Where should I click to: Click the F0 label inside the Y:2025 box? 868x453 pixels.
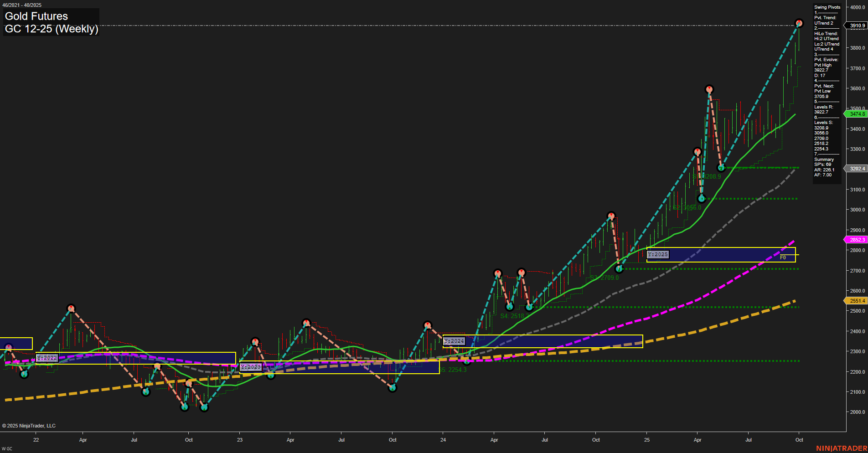[784, 257]
